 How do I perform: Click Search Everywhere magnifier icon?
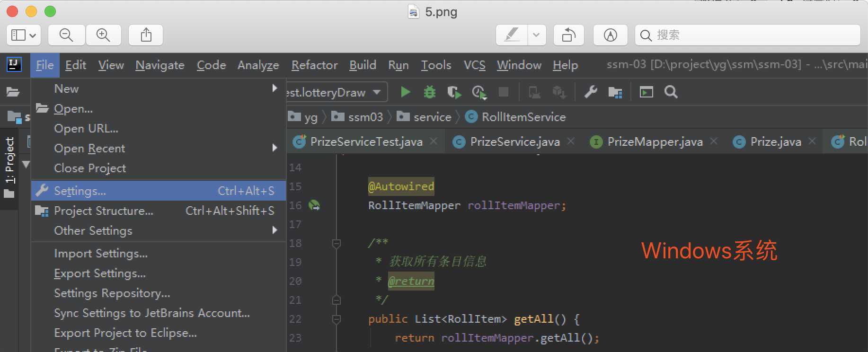click(x=671, y=92)
